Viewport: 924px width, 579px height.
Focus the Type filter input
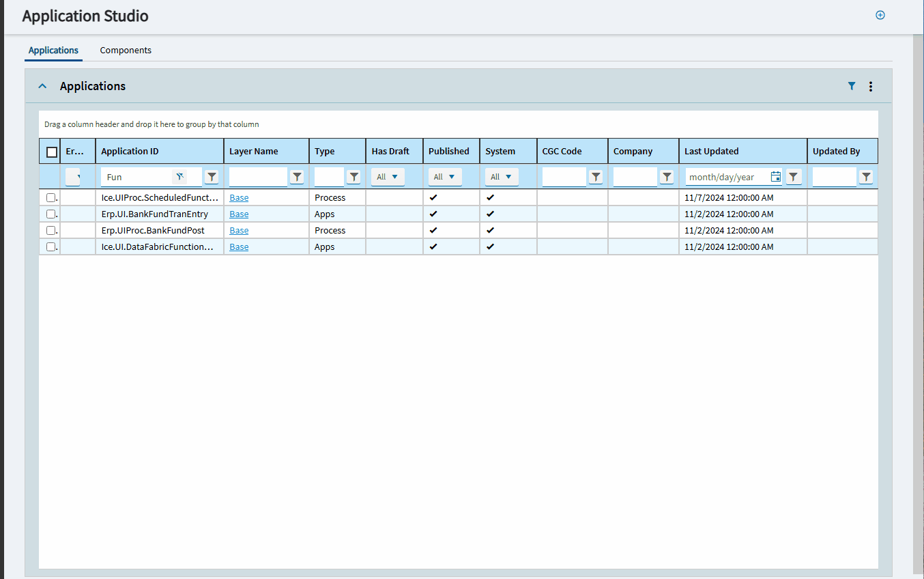(329, 177)
